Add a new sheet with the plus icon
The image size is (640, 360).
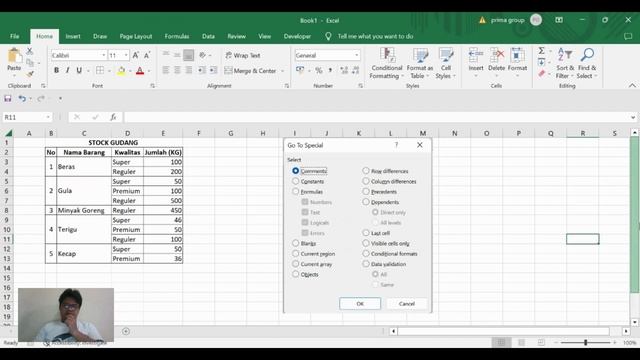[x=126, y=331]
